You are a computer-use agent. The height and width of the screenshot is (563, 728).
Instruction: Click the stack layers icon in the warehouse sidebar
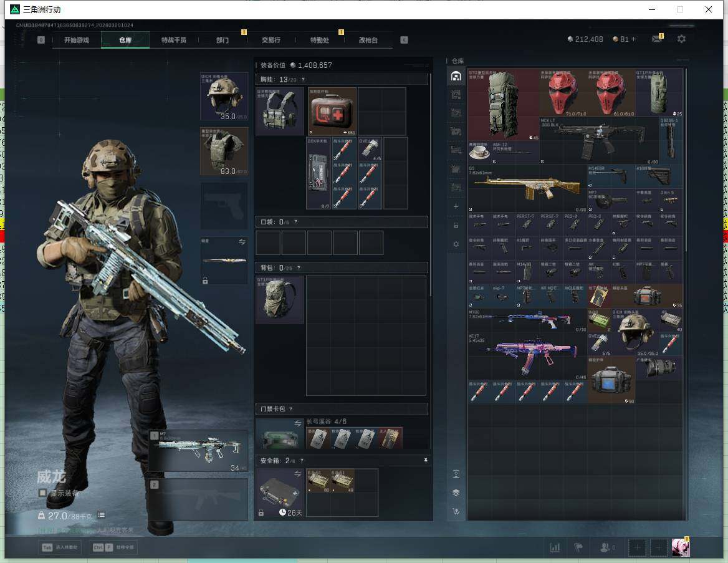[x=456, y=493]
